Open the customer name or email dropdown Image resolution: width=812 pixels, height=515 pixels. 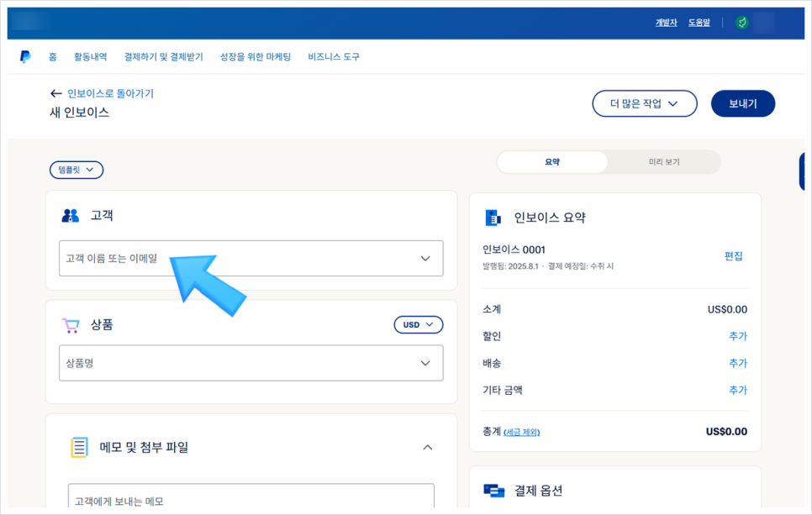click(x=250, y=258)
